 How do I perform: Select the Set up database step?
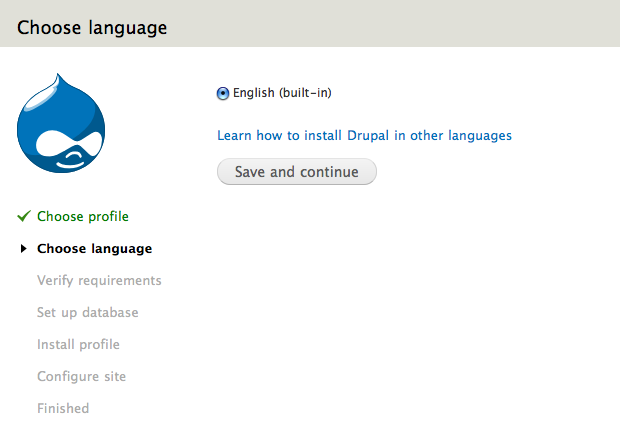coord(87,312)
